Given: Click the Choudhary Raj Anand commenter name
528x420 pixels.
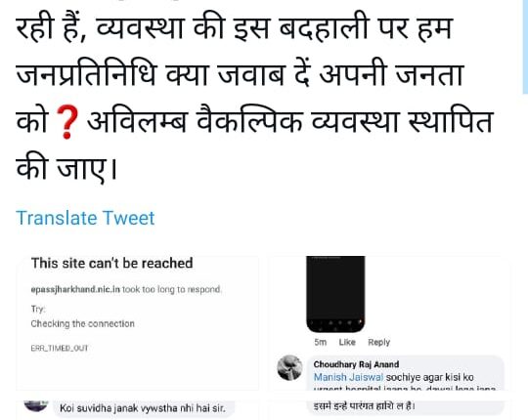Looking at the screenshot, I should tap(356, 364).
